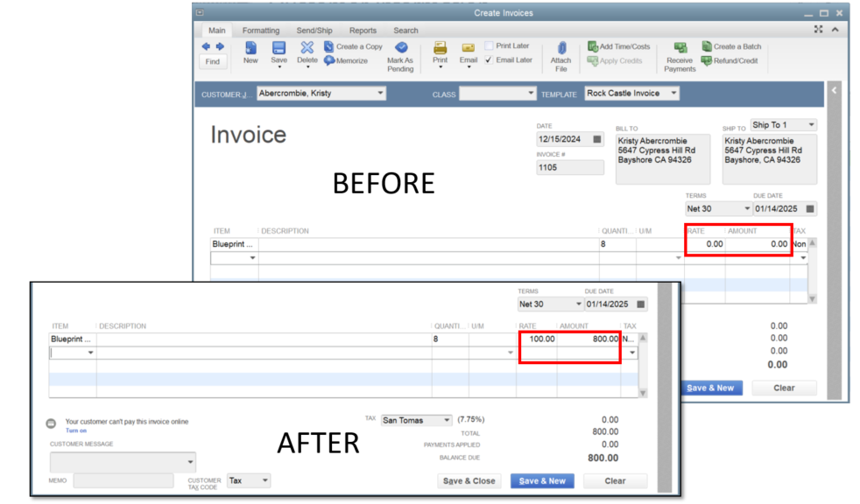The height and width of the screenshot is (504, 860).
Task: Switch to the Formatting tab
Action: coord(261,30)
